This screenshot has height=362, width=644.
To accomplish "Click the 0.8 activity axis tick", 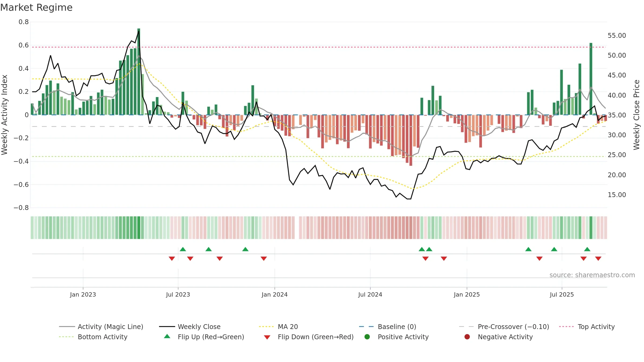I will pos(24,22).
